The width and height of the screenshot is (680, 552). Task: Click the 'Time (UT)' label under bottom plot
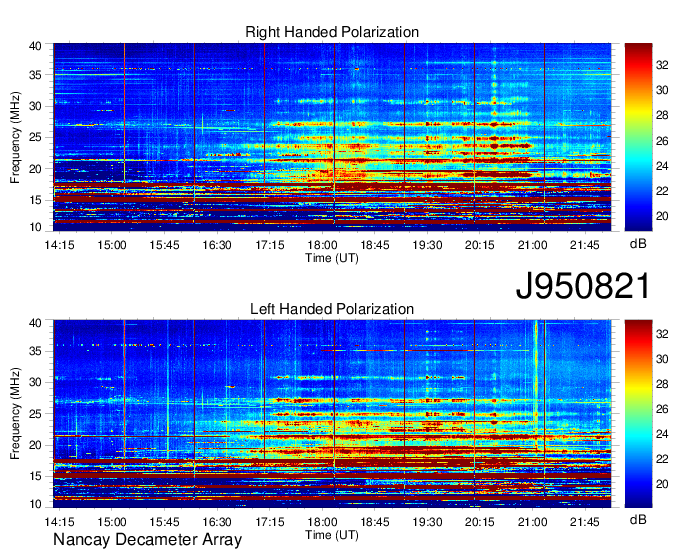tap(332, 535)
